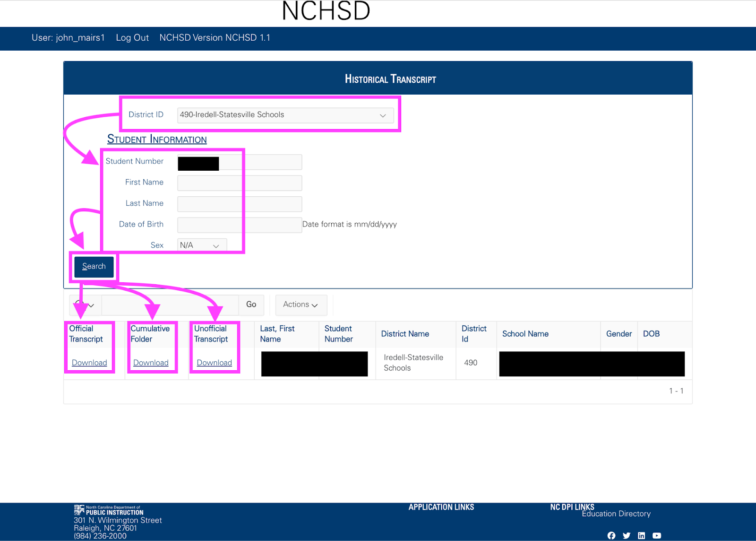This screenshot has width=756, height=541.
Task: Select Log Out from the top bar
Action: pyautogui.click(x=132, y=37)
